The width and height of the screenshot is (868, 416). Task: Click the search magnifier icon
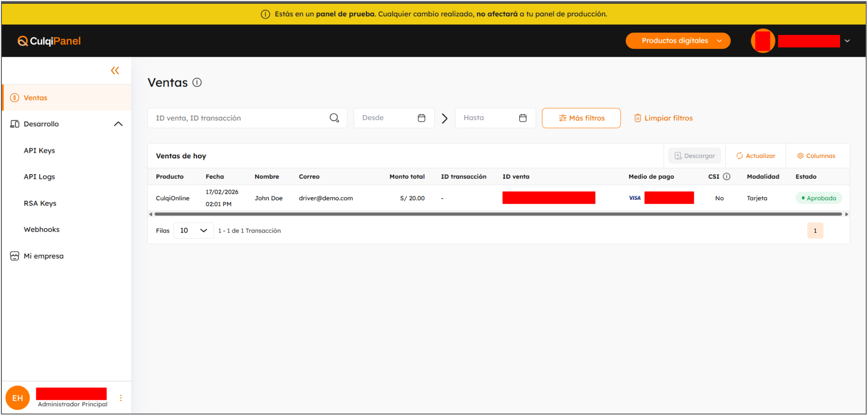coord(334,118)
